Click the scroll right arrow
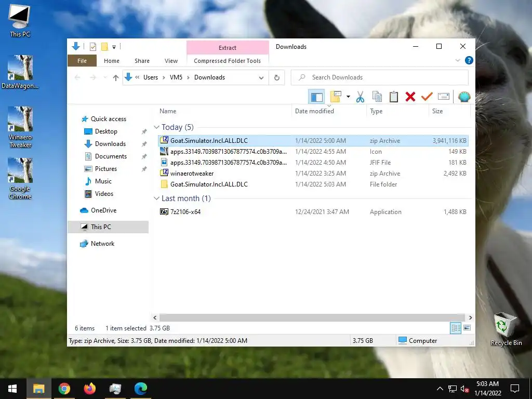 point(470,317)
